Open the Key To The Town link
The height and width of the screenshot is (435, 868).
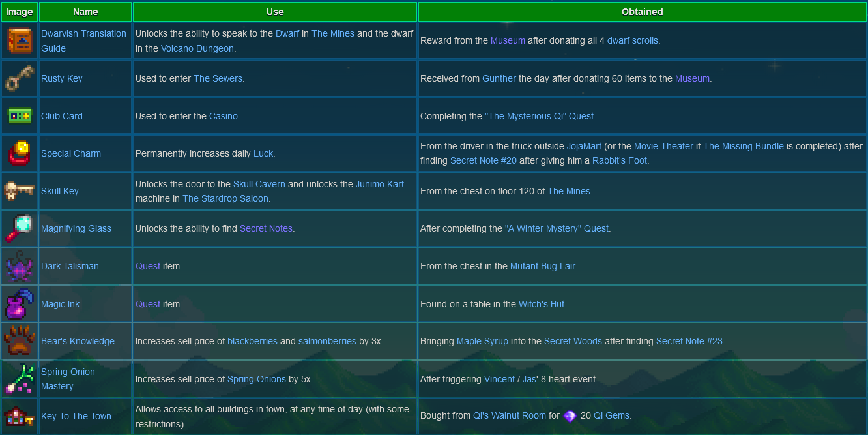(x=76, y=416)
